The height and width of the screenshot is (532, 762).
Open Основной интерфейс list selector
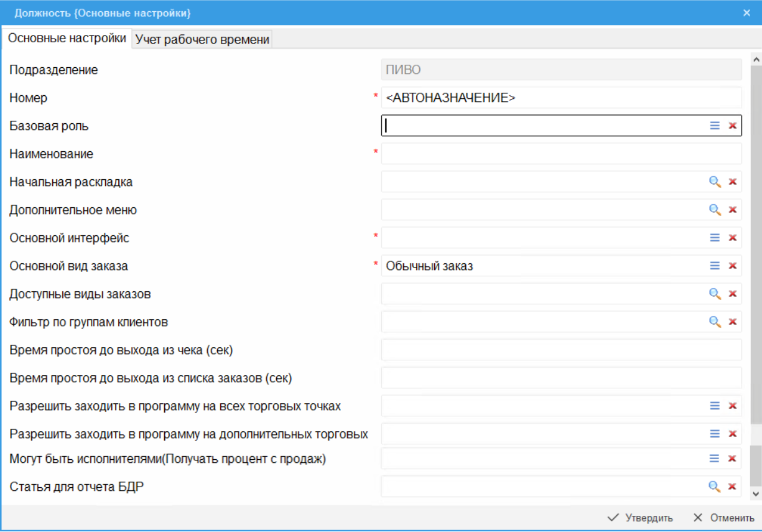(x=715, y=238)
